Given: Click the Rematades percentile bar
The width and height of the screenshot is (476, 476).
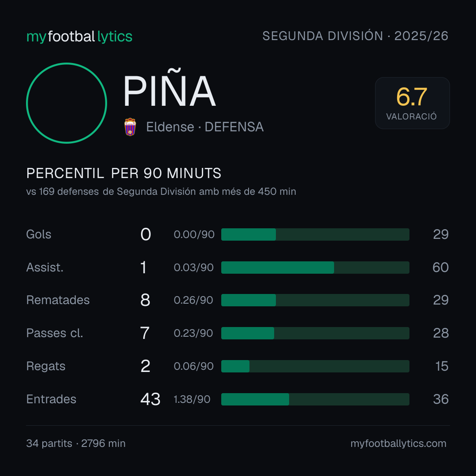Looking at the screenshot, I should (315, 300).
